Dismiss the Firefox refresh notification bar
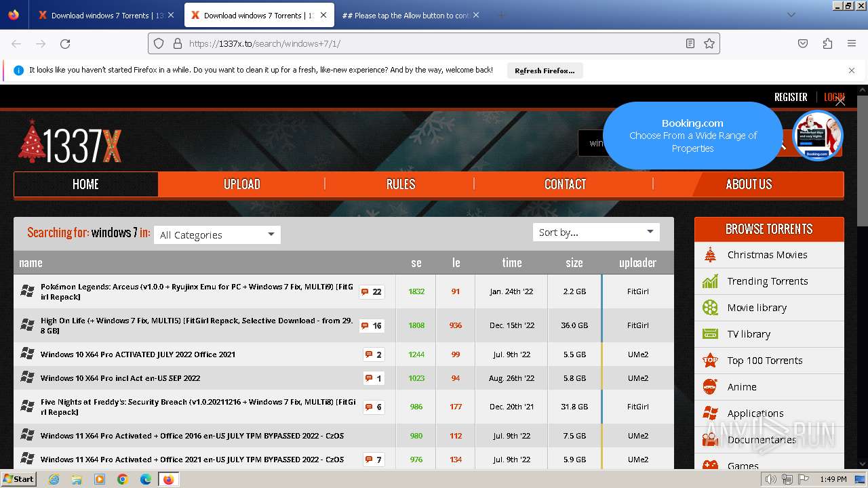 pyautogui.click(x=852, y=70)
